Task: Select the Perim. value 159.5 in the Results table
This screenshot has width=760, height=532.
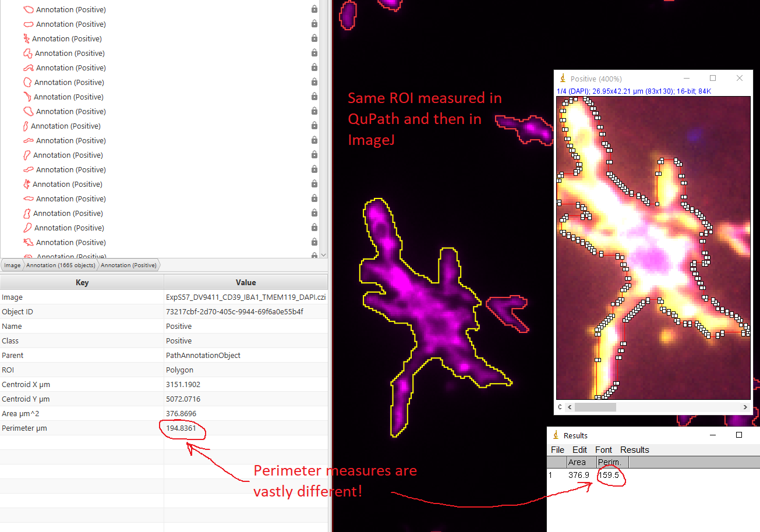Action: point(609,475)
